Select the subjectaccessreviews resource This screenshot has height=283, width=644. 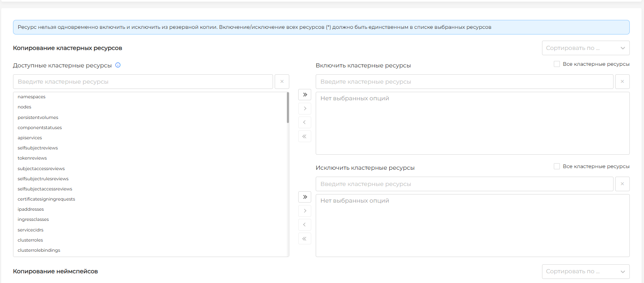tap(150, 169)
